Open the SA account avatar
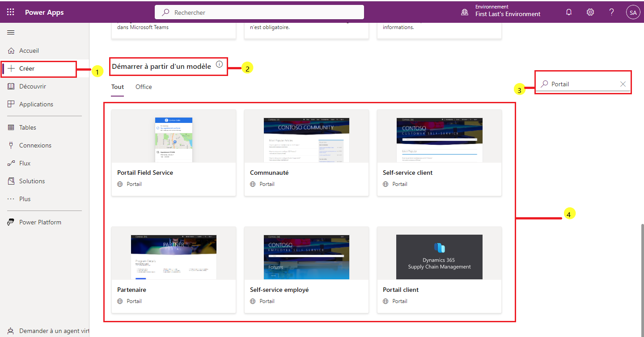Image resolution: width=644 pixels, height=337 pixels. tap(633, 13)
